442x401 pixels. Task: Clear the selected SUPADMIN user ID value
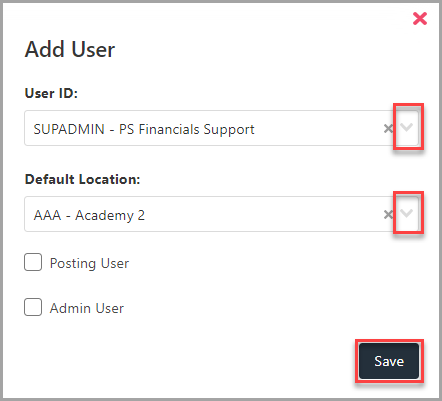(388, 128)
